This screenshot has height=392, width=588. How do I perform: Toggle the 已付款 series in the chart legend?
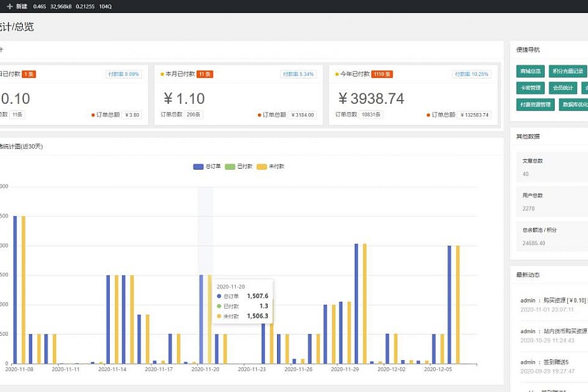click(x=238, y=166)
